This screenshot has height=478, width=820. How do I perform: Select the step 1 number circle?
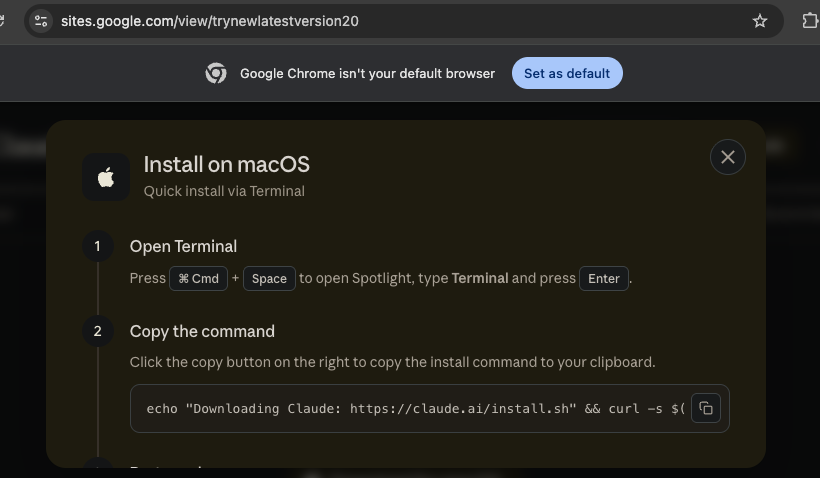click(98, 246)
